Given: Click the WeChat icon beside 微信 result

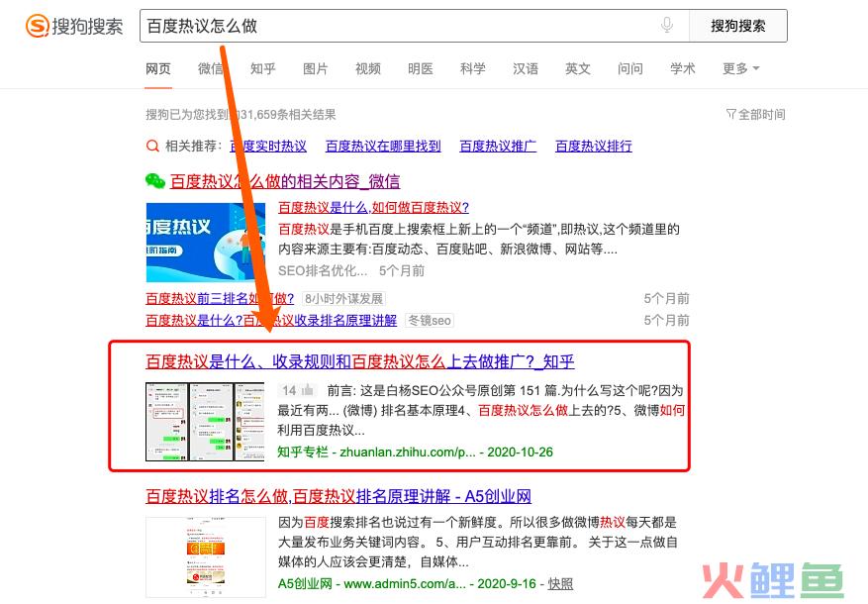Looking at the screenshot, I should 155,181.
